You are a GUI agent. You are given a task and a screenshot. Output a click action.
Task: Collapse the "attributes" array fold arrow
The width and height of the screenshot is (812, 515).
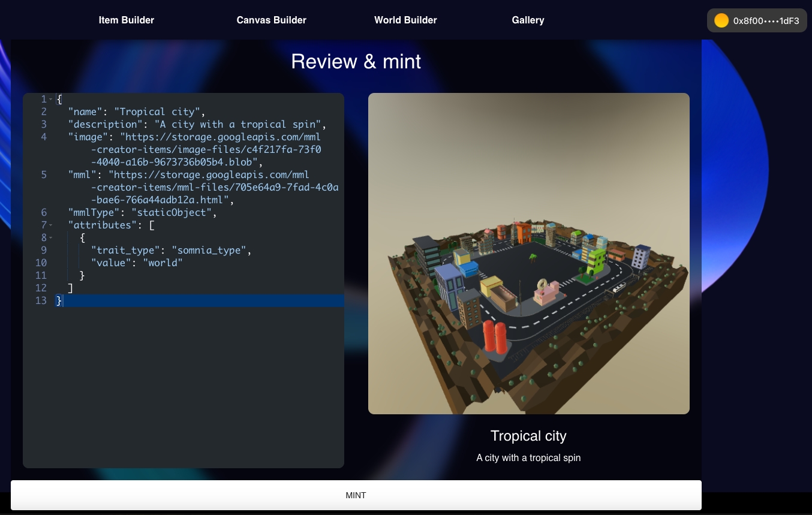[x=51, y=225]
